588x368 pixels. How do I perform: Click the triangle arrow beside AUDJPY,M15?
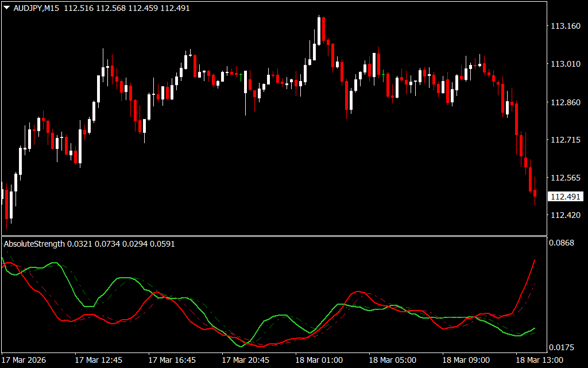pyautogui.click(x=7, y=8)
